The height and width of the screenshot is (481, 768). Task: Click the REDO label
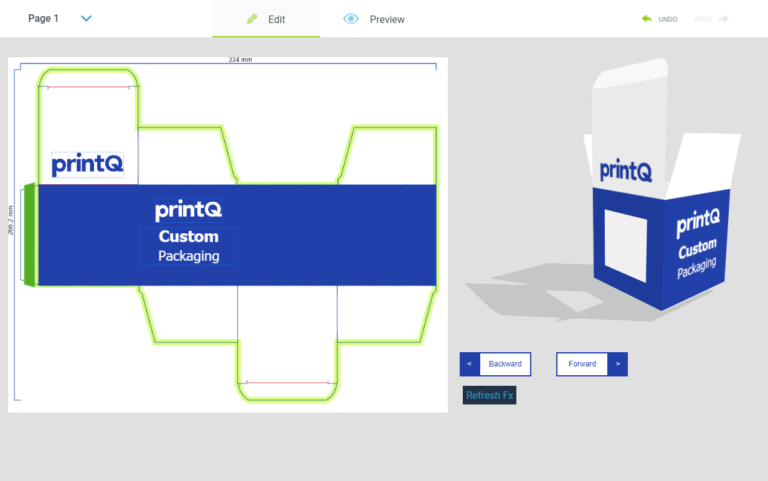pyautogui.click(x=703, y=20)
